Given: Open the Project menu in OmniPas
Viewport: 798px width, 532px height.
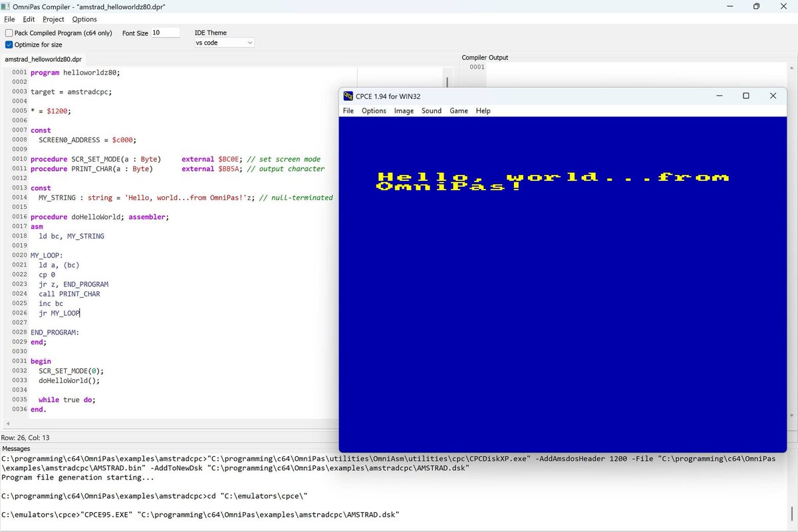Looking at the screenshot, I should [x=53, y=19].
